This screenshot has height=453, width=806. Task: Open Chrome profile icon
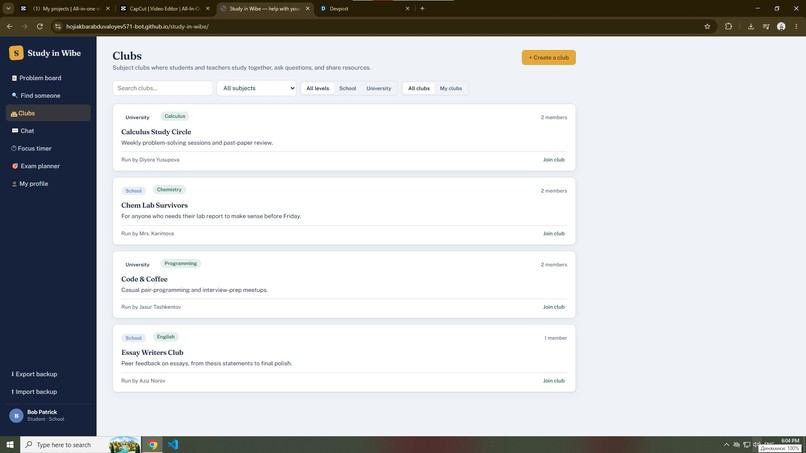click(x=781, y=26)
